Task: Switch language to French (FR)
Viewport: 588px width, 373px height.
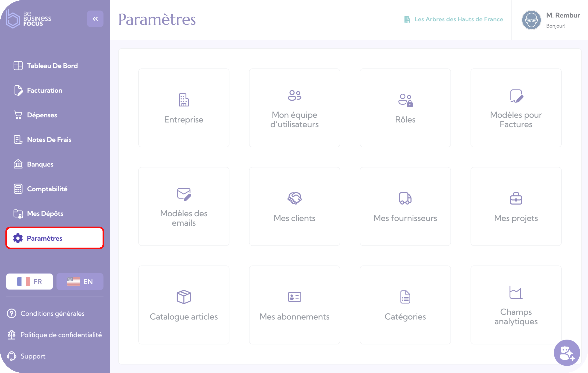Action: (30, 281)
